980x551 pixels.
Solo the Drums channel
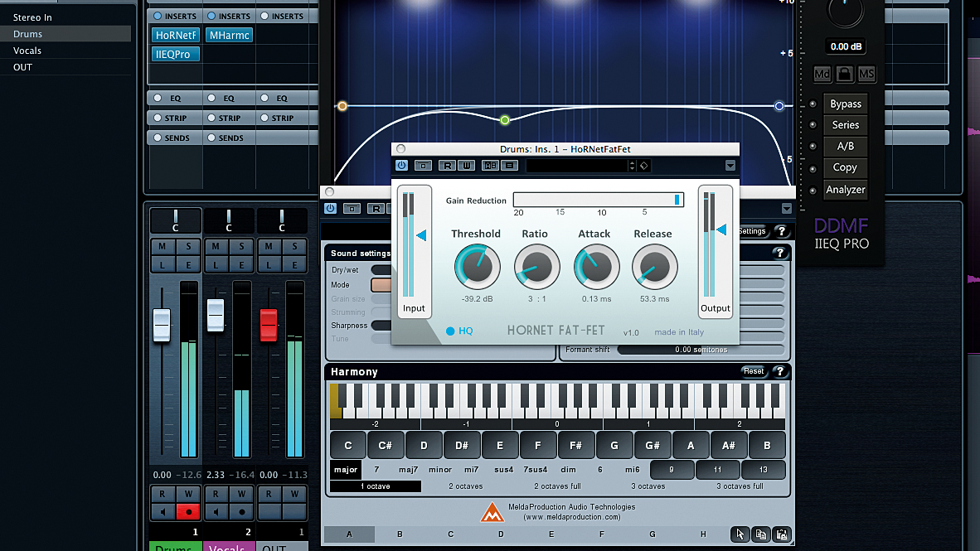(188, 247)
